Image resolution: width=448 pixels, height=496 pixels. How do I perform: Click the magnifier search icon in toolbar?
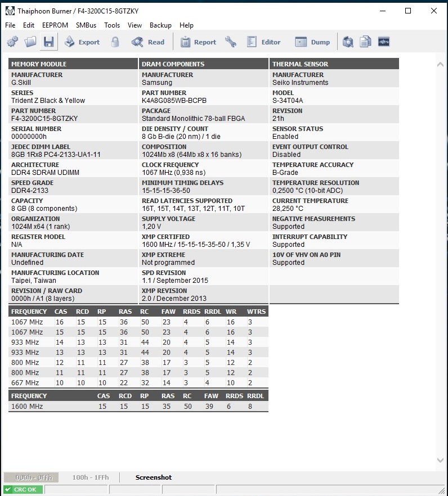[x=348, y=42]
